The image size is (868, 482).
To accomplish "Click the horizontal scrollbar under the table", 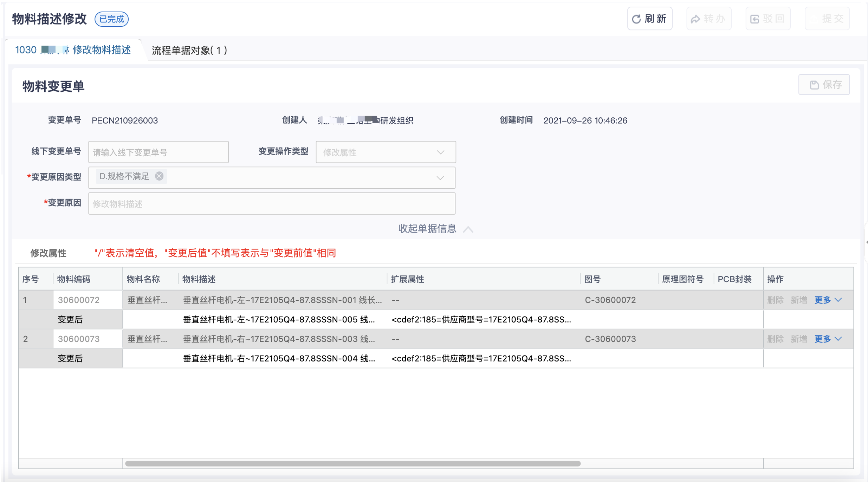I will pyautogui.click(x=353, y=464).
